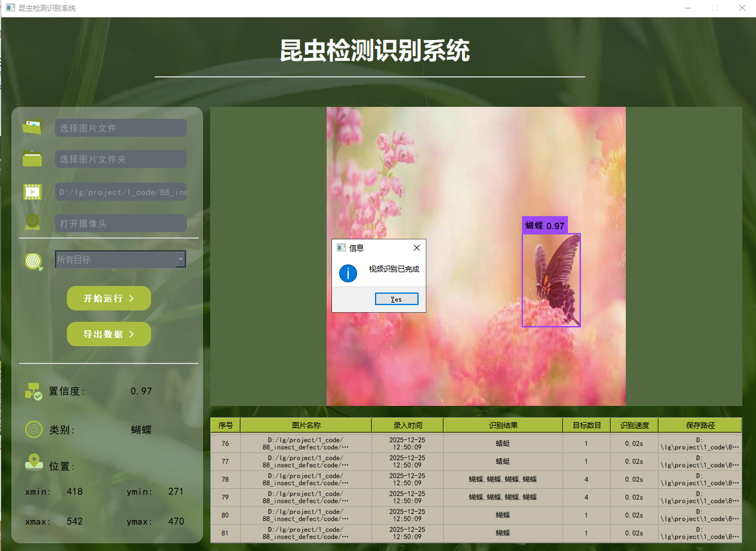This screenshot has height=551, width=756.
Task: Click the 打开摄像头 field
Action: tap(121, 223)
